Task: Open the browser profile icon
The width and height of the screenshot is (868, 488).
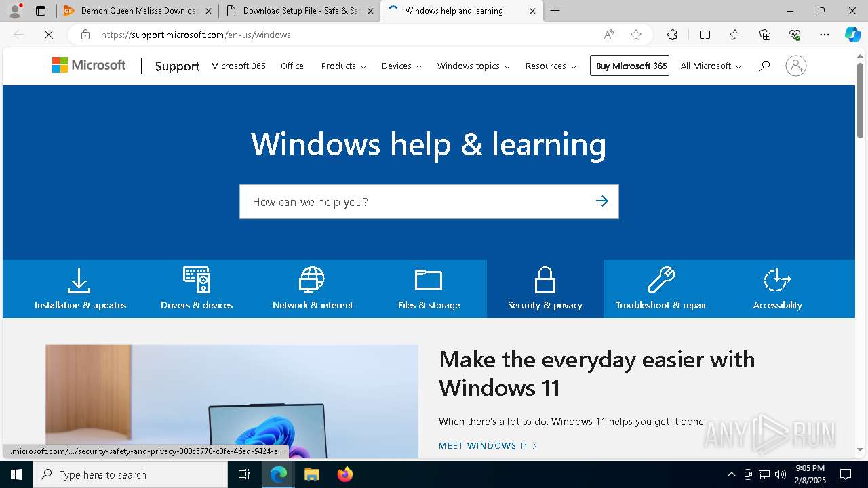Action: [15, 11]
